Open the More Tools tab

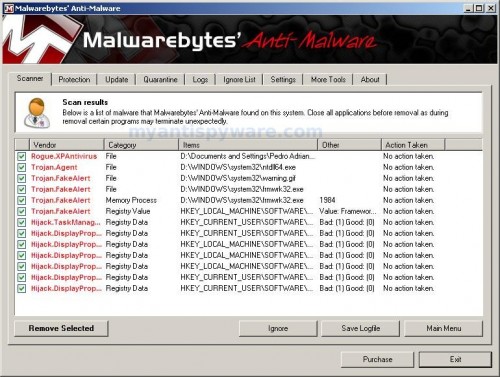pyautogui.click(x=328, y=80)
